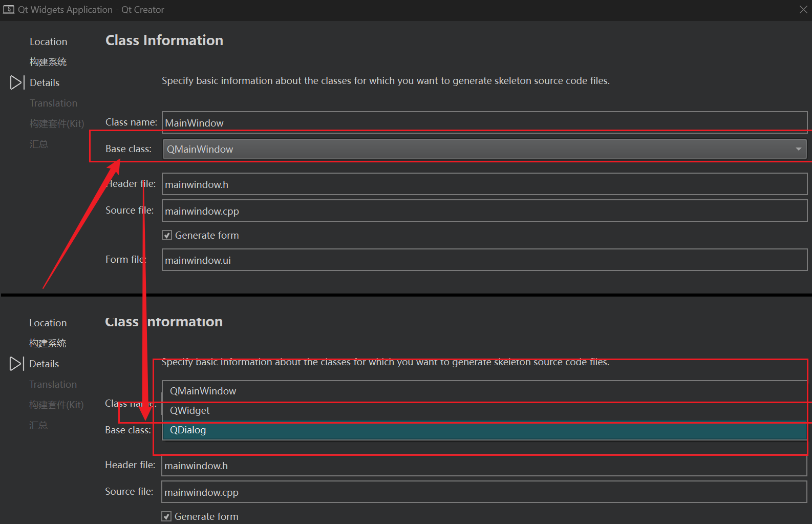The height and width of the screenshot is (524, 812).
Task: Select the 构建系统 step in upper sidebar
Action: point(48,62)
